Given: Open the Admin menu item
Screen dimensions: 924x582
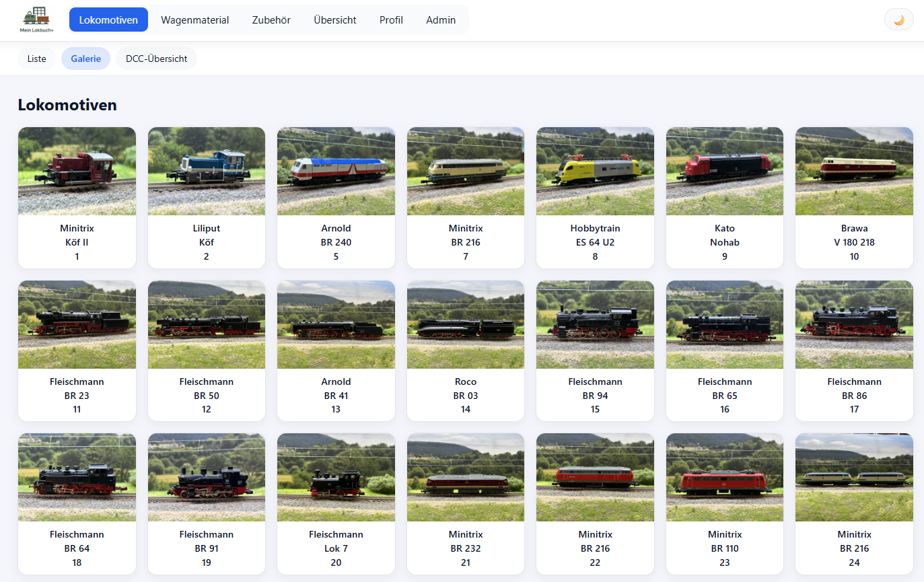Looking at the screenshot, I should tap(441, 20).
